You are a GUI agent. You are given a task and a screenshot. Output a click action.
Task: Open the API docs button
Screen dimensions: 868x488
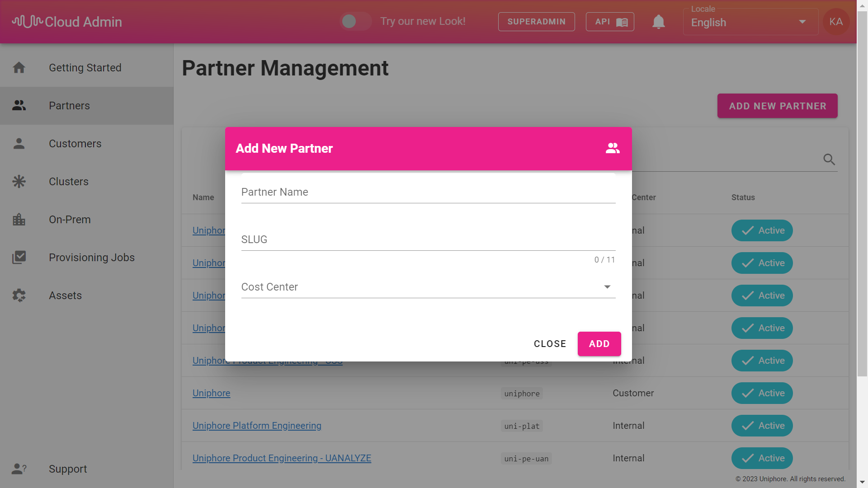tap(610, 22)
